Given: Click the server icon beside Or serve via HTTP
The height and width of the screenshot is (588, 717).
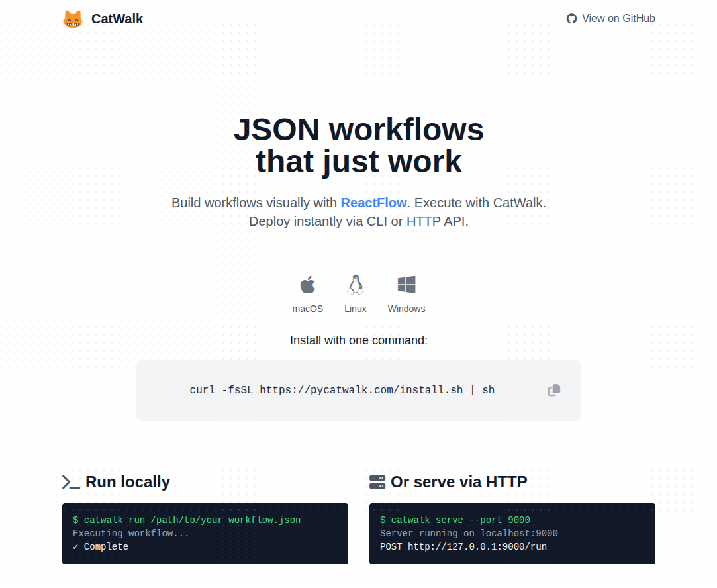Looking at the screenshot, I should coord(377,482).
